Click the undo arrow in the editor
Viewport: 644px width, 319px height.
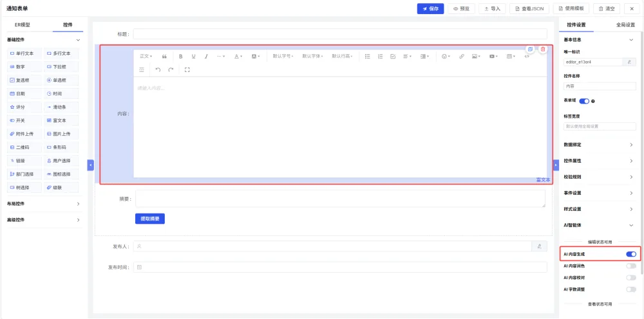click(158, 69)
